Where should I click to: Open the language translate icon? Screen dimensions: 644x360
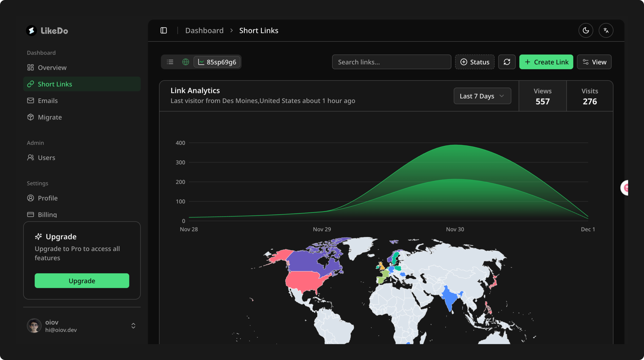coord(606,31)
